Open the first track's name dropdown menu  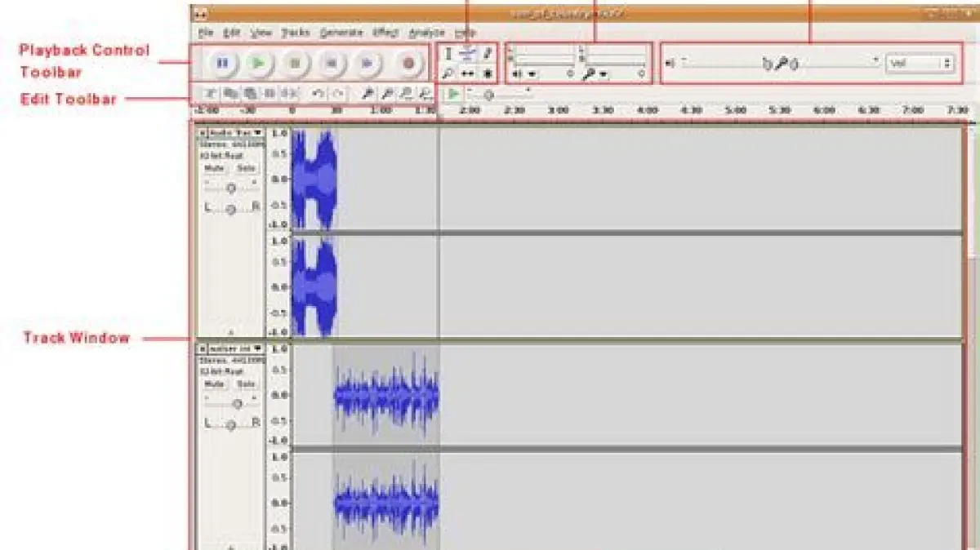click(258, 132)
